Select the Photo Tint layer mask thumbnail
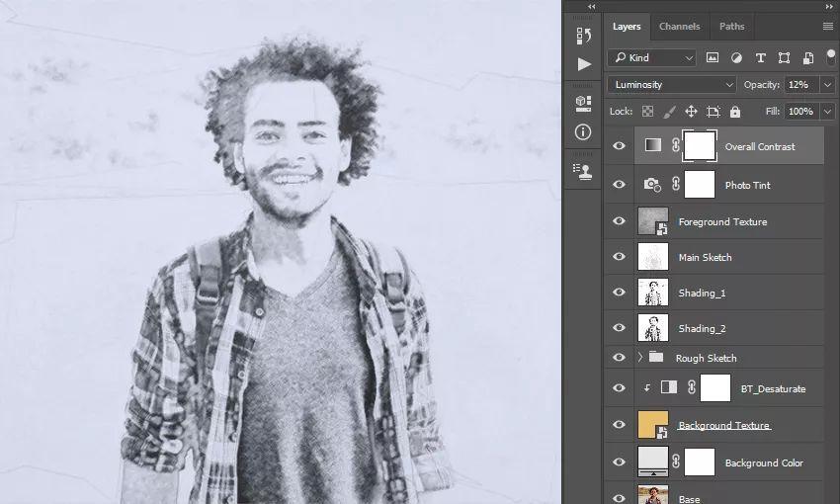840x504 pixels. pyautogui.click(x=700, y=185)
